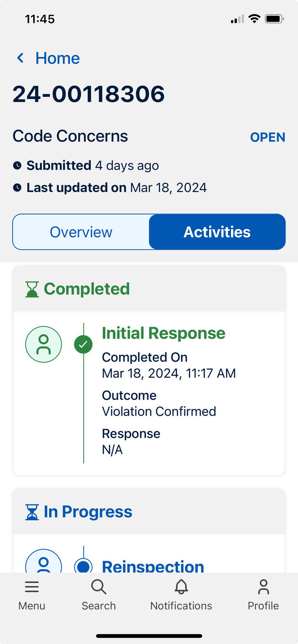Tap the case number 24-00118306 heading

point(89,94)
